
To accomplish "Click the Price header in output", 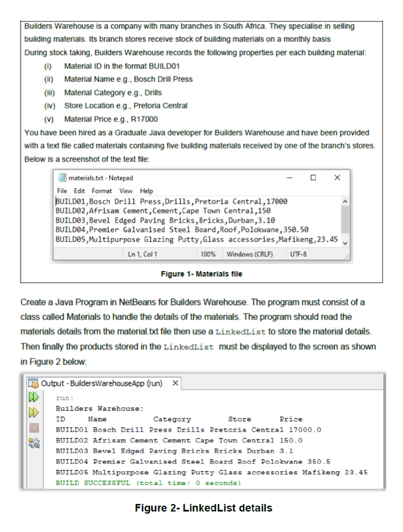I will point(291,419).
